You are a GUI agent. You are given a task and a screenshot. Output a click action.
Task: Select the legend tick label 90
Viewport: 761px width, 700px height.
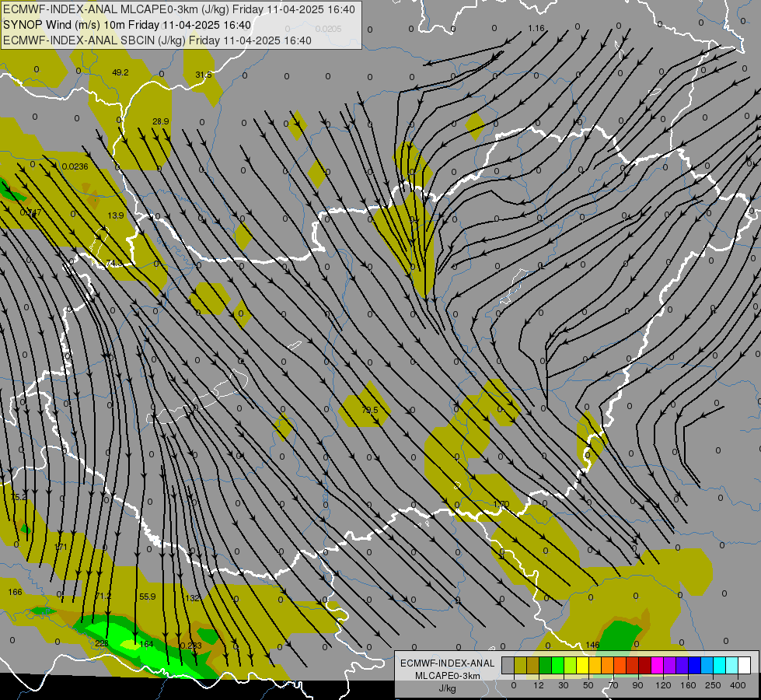click(x=638, y=685)
